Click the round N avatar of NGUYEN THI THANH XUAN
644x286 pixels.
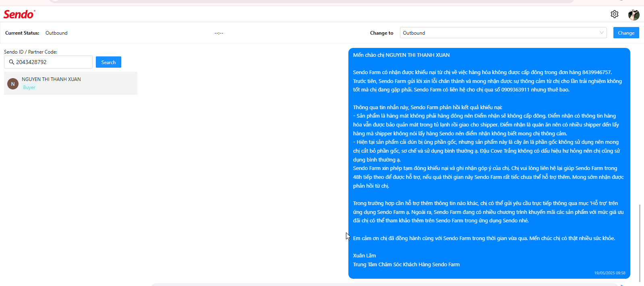coord(13,84)
